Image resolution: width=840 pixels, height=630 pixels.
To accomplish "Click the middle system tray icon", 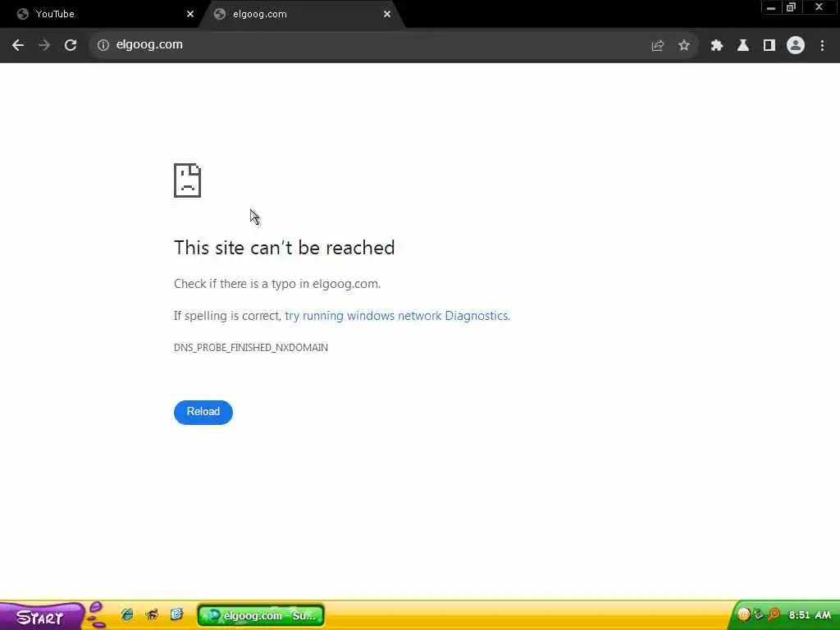I will pos(759,614).
